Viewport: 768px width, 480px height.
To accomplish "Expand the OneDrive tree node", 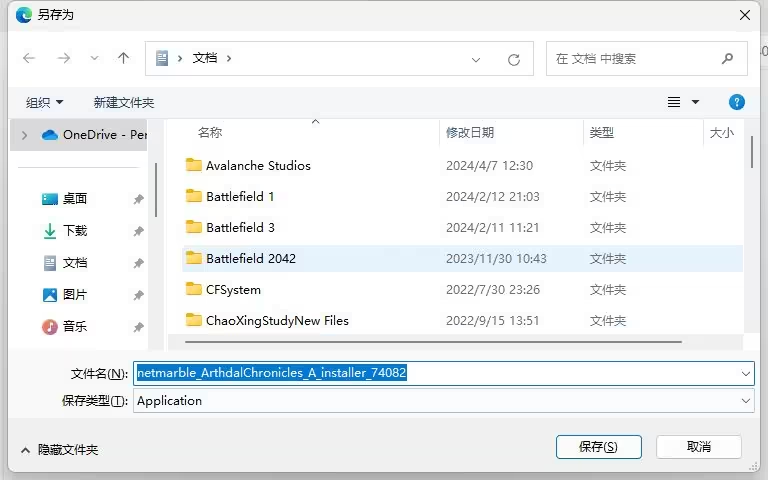I will [24, 135].
